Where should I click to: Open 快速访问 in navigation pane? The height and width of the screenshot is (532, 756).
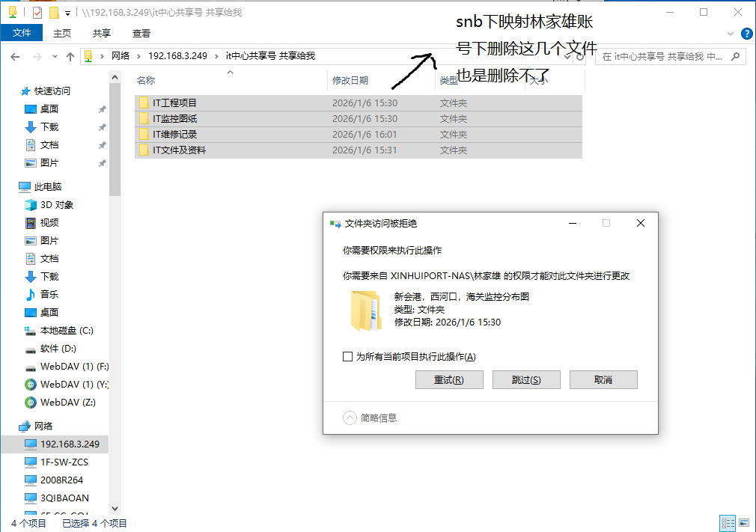52,91
